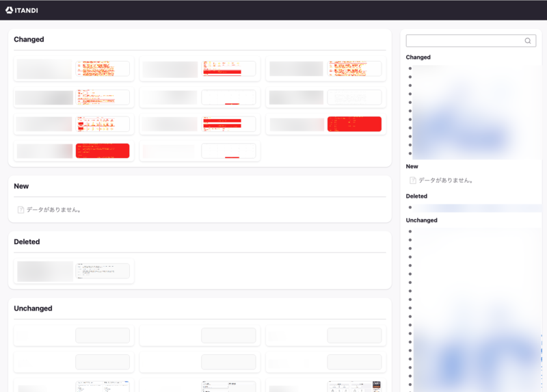Open the card in the main Deleted section
Screen dimensions: 547x392
click(x=74, y=271)
